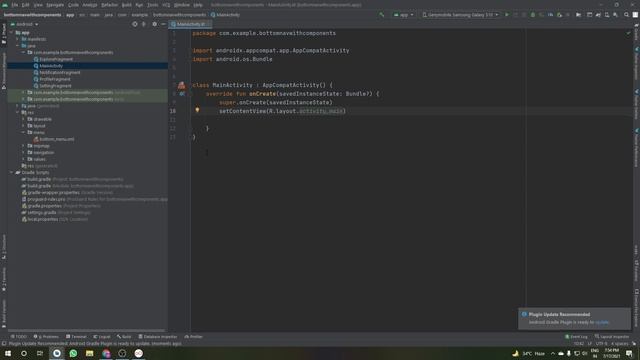Open Task View on the taskbar

point(40,353)
